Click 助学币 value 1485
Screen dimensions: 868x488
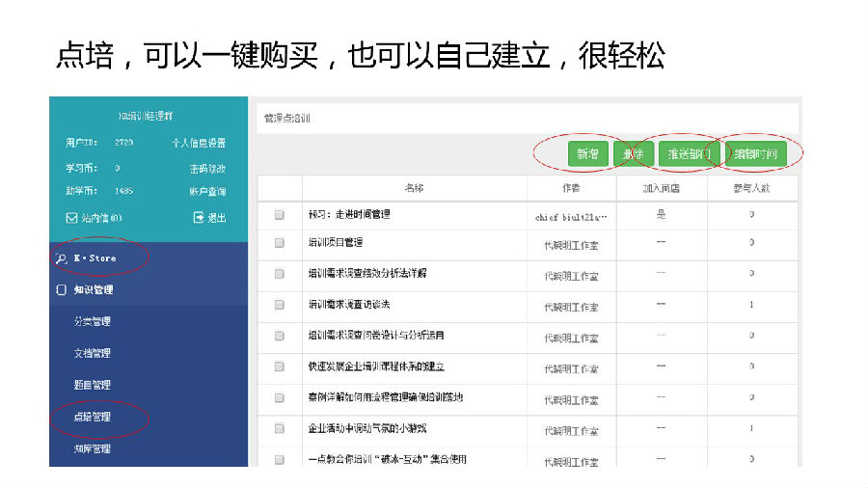124,191
